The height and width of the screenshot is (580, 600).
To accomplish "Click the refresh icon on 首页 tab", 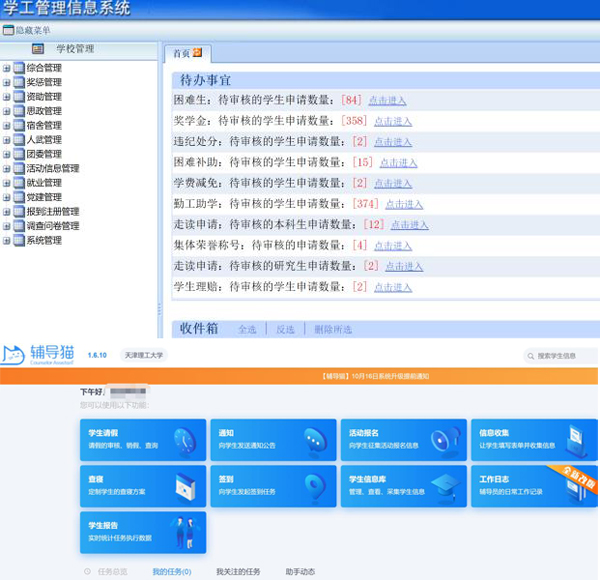I will pos(196,52).
